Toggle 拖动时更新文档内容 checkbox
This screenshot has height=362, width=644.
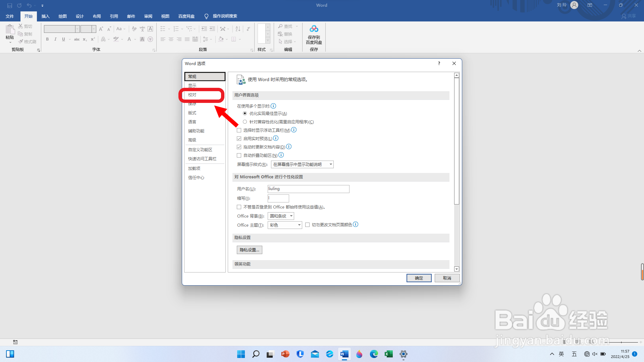coord(239,147)
